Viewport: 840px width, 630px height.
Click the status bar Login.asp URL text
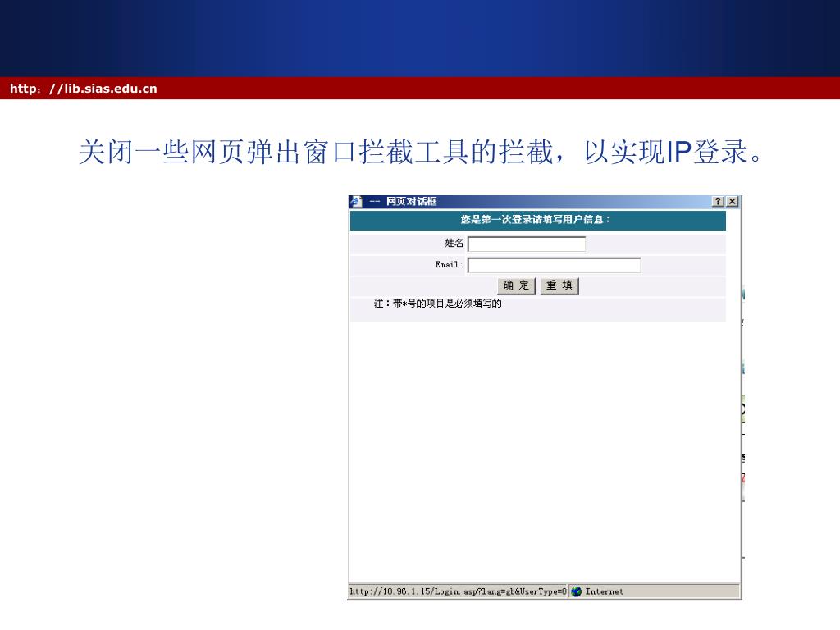click(458, 591)
